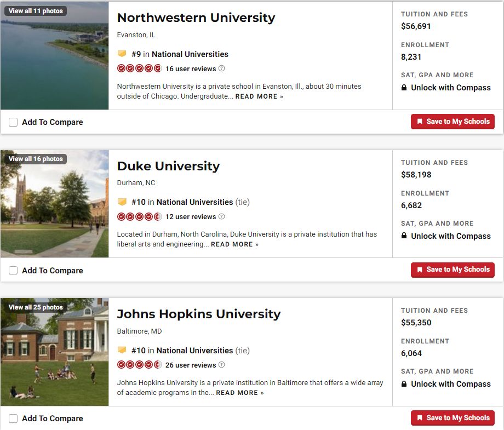Click the help icon beside Duke's 12 user reviews
Screen dimensions: 504x430
point(222,216)
